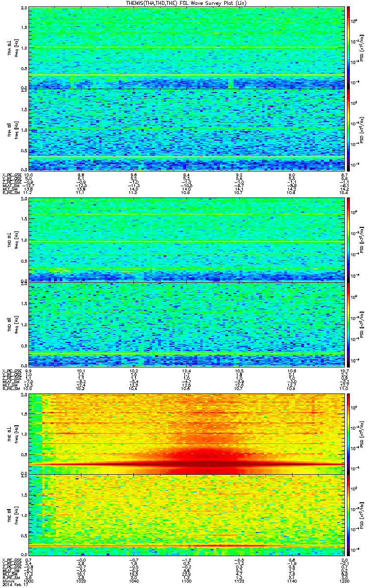This screenshot has height=588, width=368.
Task: Click the 1140 time tick label
Action: tap(291, 581)
